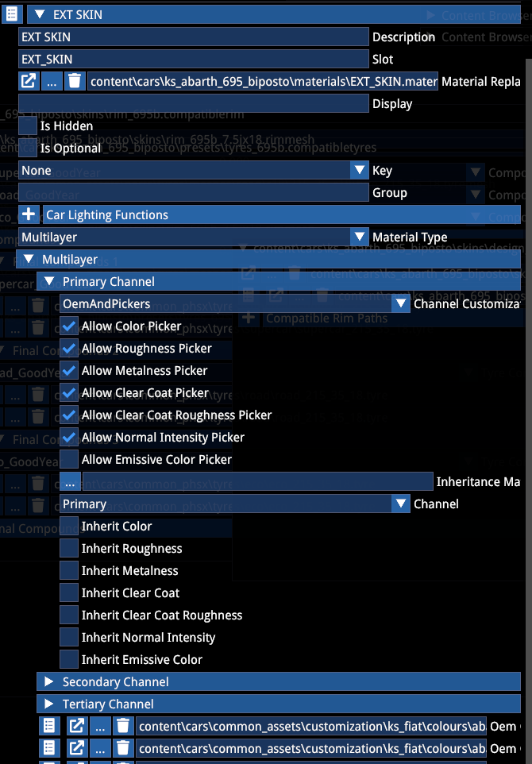Check Inherit Emissive Color

point(69,660)
